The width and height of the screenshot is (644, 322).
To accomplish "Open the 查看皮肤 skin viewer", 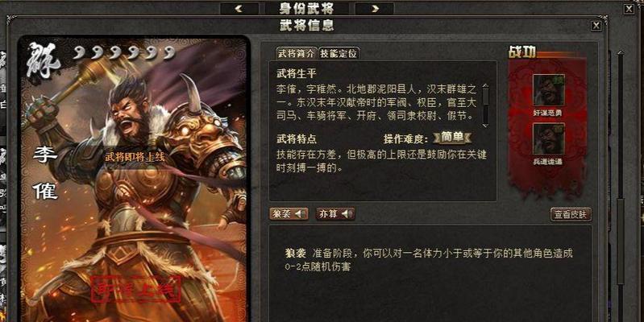I will (x=571, y=214).
